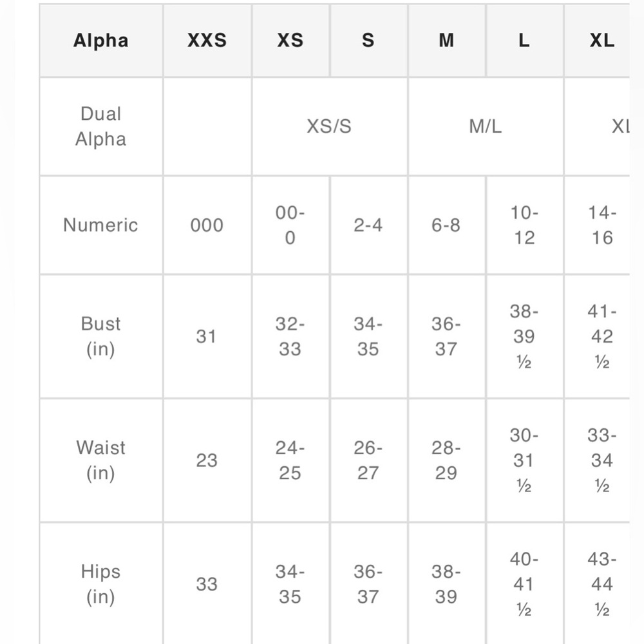Click the Alpha header cell
Image resolution: width=644 pixels, height=644 pixels.
click(x=101, y=40)
